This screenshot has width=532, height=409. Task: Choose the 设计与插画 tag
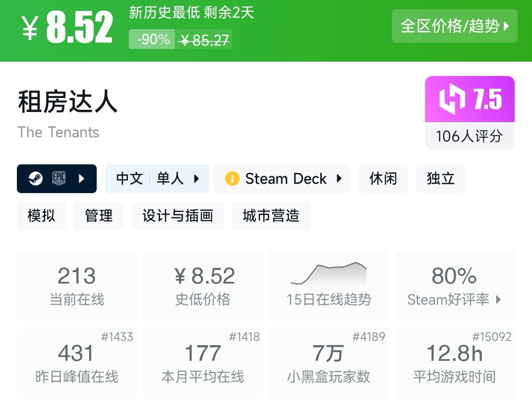coord(177,216)
